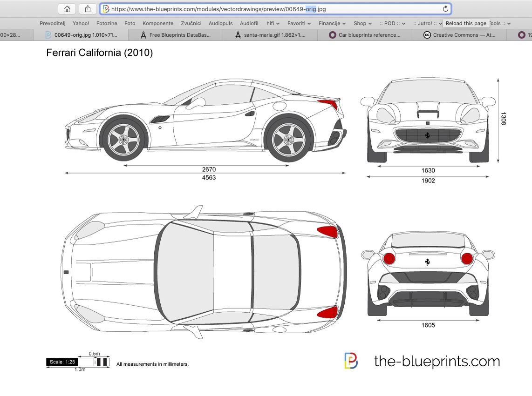Open the Fotozine bookmark
Viewport: 532px width, 396px height.
tap(107, 23)
